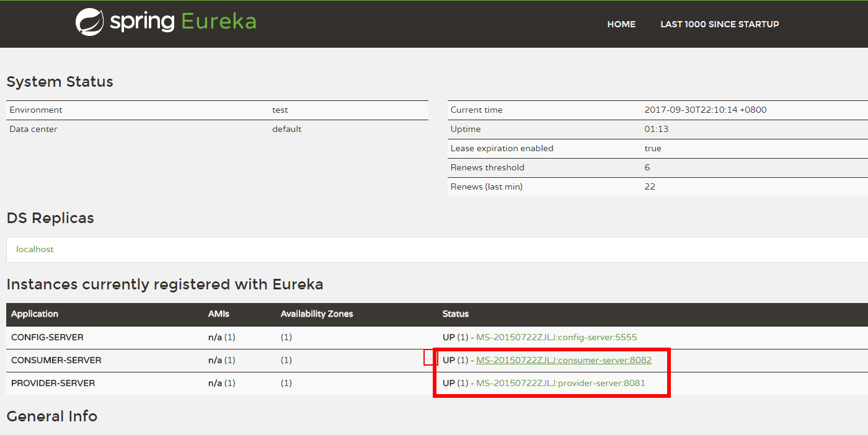Go to the HOME page
The width and height of the screenshot is (868, 435).
[x=621, y=24]
